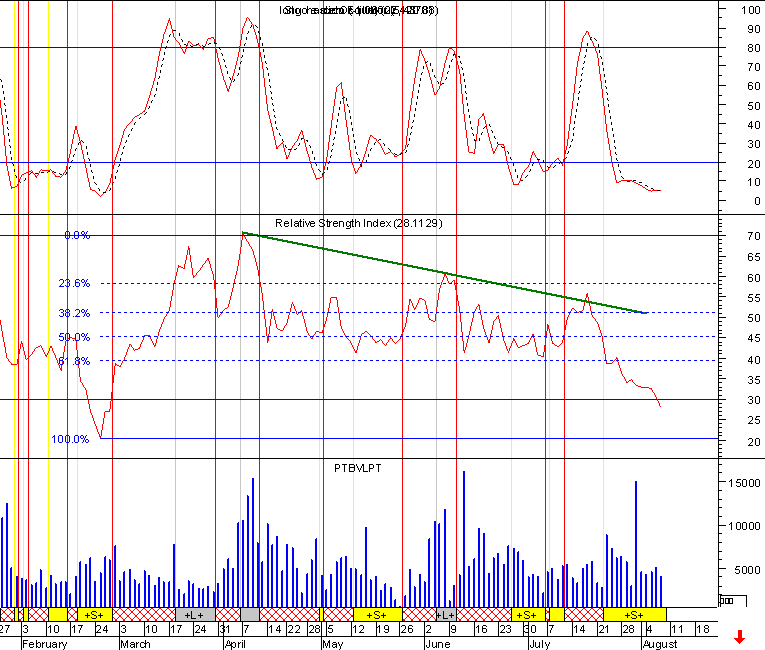The image size is (765, 650).
Task: Select the 100.0% Fibonacci level label
Action: point(70,439)
